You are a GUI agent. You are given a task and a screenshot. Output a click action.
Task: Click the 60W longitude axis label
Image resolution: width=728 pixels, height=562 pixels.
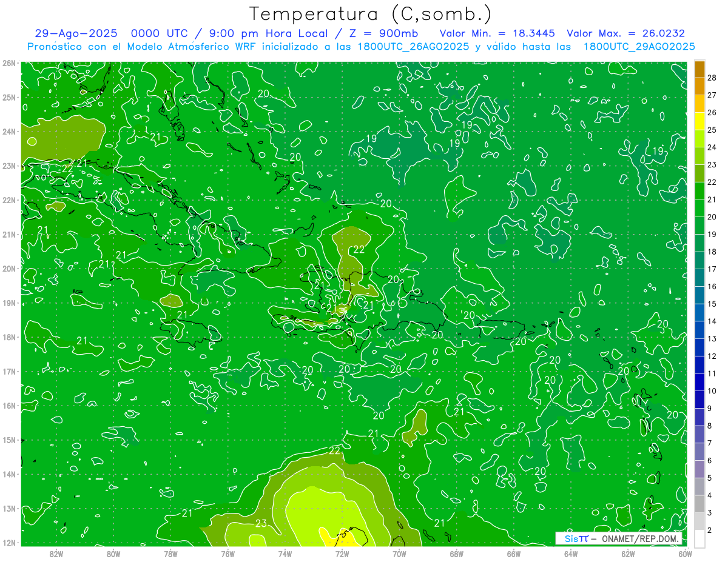pos(685,554)
